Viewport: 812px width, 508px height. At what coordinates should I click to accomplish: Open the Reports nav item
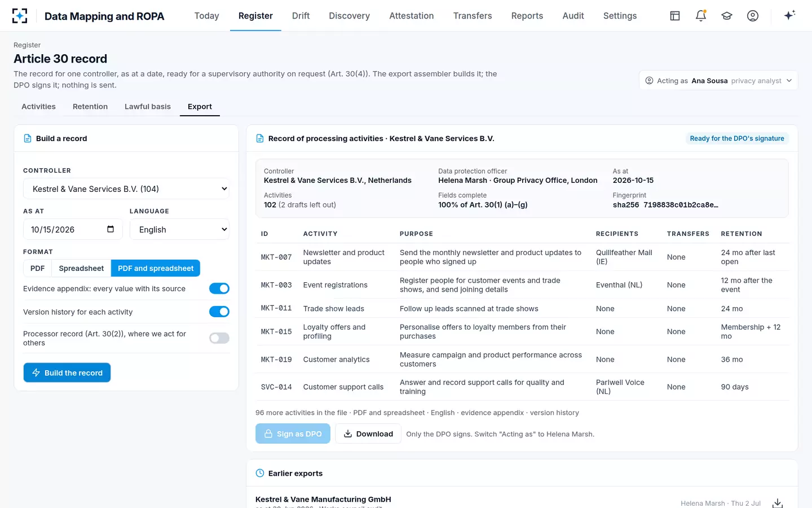point(527,16)
